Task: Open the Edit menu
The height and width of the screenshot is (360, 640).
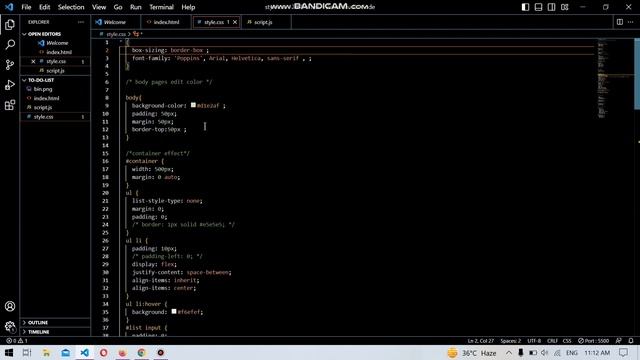Action: click(44, 7)
